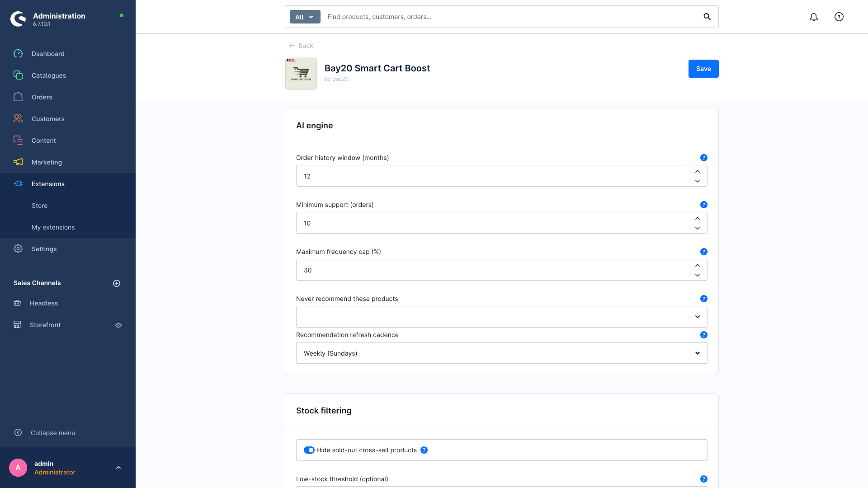
Task: Decrease Maximum frequency cap value
Action: (698, 275)
